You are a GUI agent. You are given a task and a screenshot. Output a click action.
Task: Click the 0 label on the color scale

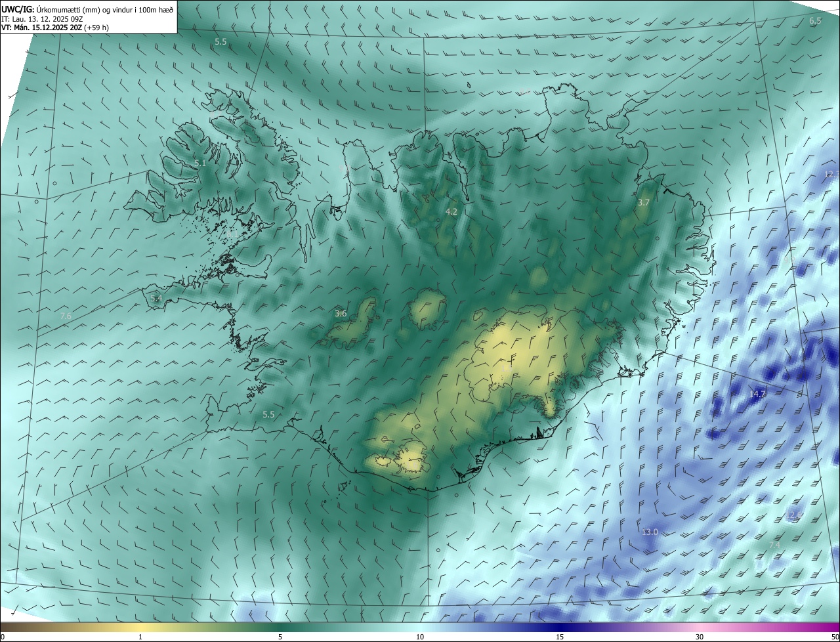point(3,637)
